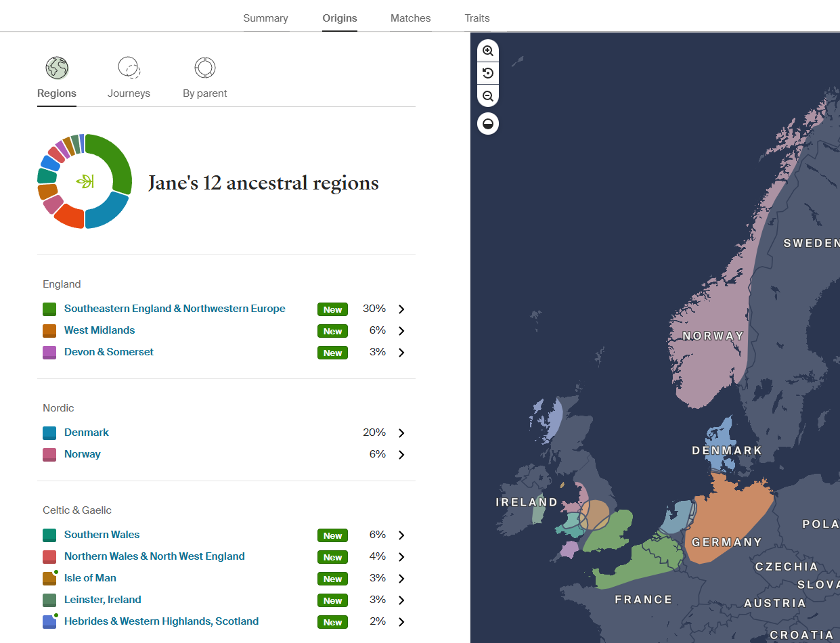Select the Regions globe icon
840x643 pixels.
coord(57,68)
